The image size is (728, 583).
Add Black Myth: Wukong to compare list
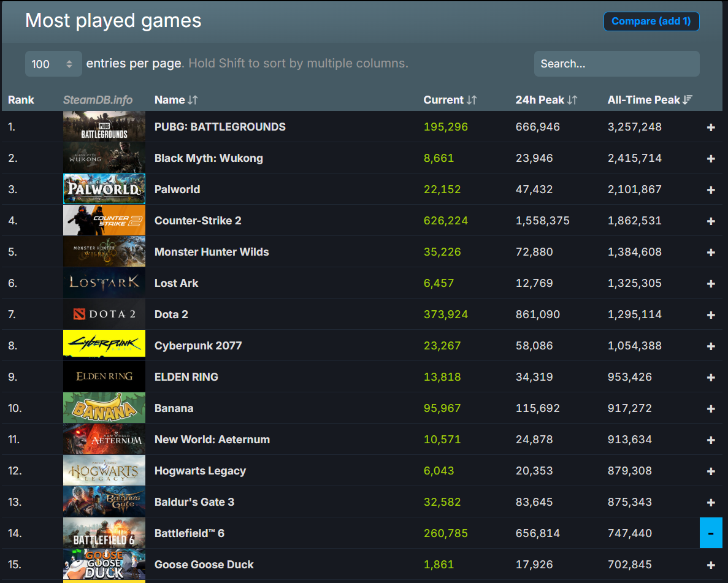pyautogui.click(x=711, y=159)
